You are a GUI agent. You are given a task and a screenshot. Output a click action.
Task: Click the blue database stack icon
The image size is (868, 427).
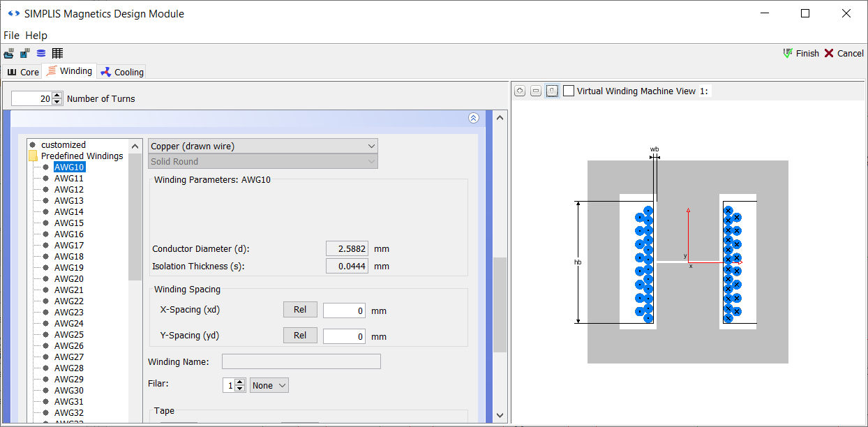coord(41,54)
